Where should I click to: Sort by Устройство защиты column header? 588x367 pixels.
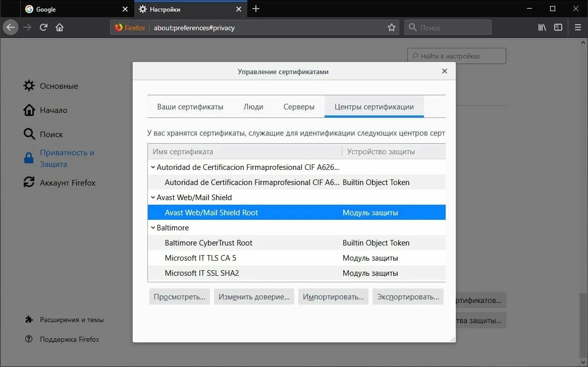click(394, 151)
